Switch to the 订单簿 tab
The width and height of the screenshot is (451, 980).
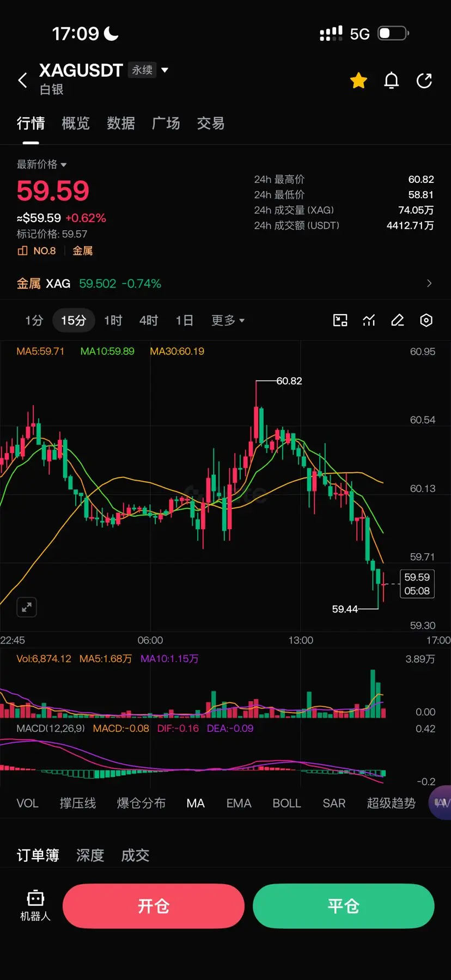coord(38,855)
